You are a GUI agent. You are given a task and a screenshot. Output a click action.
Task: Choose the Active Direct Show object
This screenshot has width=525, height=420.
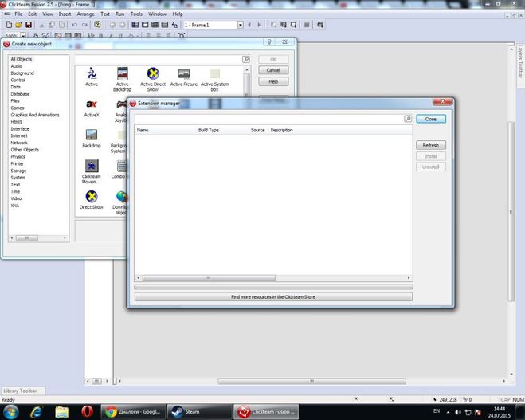click(x=153, y=74)
